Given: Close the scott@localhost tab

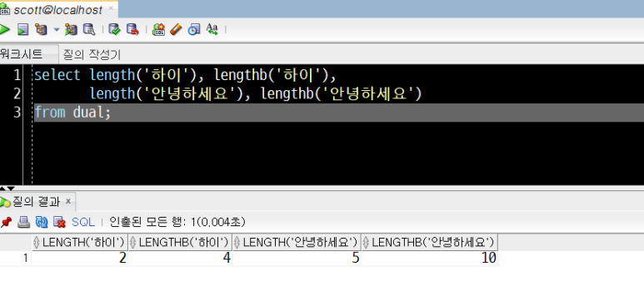Looking at the screenshot, I should coord(112,8).
